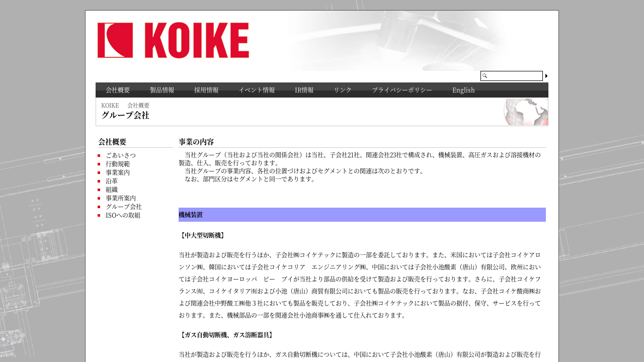Click the search submit arrow
This screenshot has height=362, width=644.
click(x=546, y=76)
